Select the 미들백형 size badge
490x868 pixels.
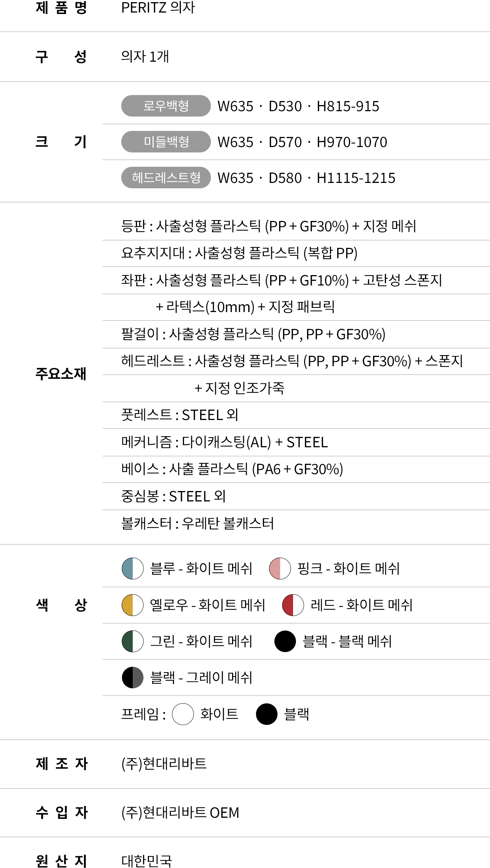pos(166,142)
